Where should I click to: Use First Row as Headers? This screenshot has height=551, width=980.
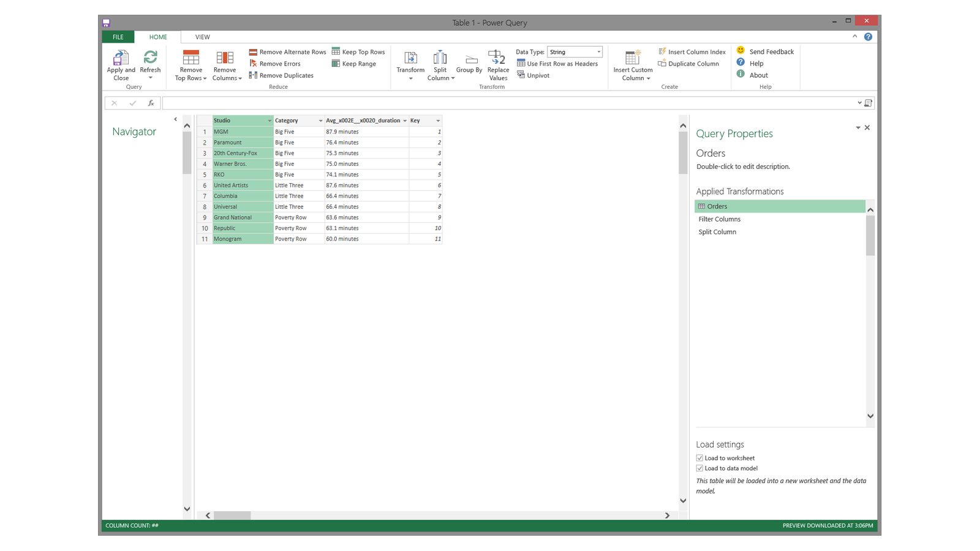pos(557,64)
